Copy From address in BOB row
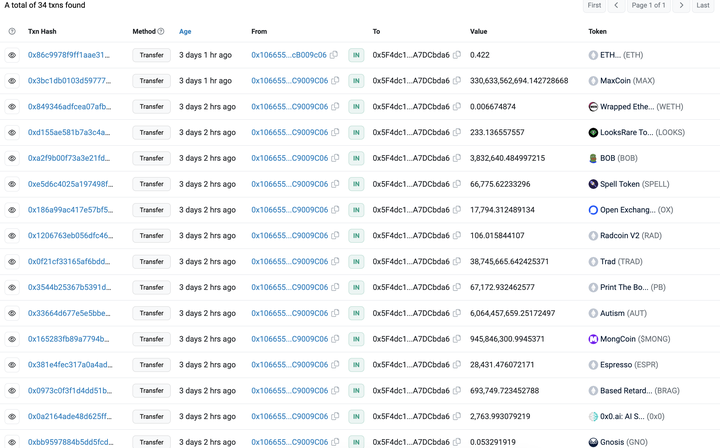The image size is (720, 448). point(335,158)
